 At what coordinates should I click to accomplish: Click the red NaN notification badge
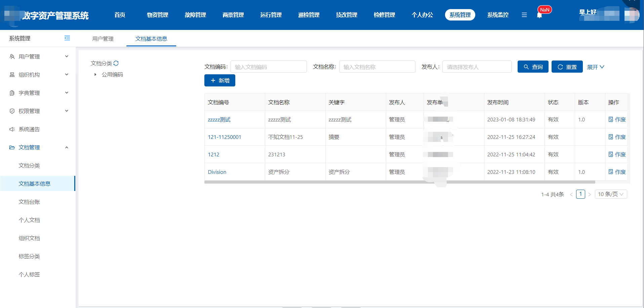(x=545, y=10)
